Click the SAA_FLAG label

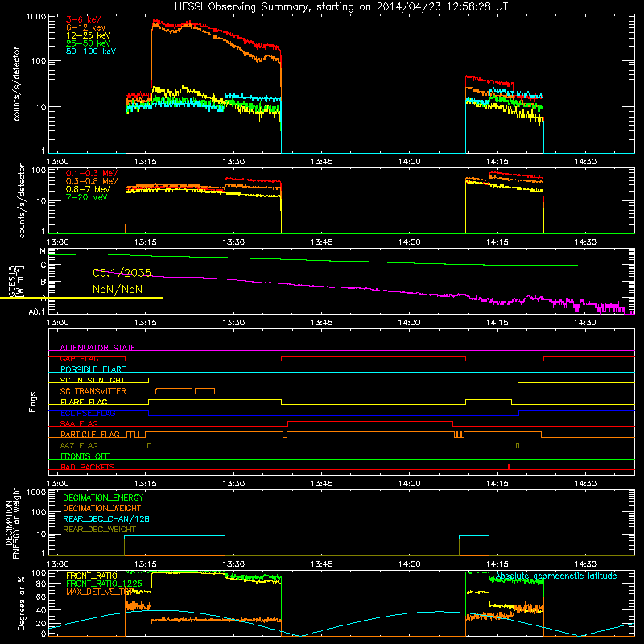[x=79, y=423]
